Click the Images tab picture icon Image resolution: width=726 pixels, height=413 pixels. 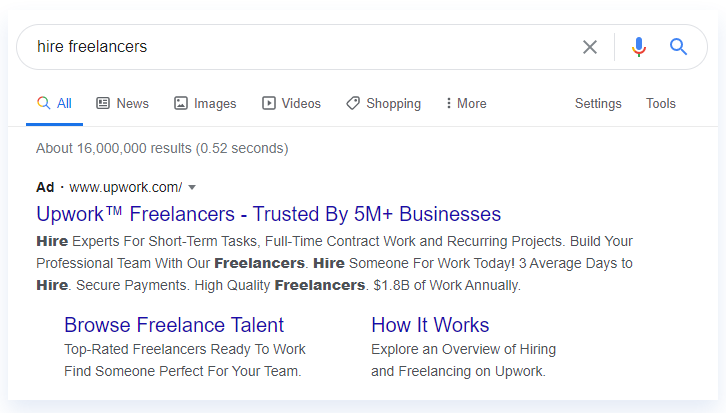(x=181, y=103)
